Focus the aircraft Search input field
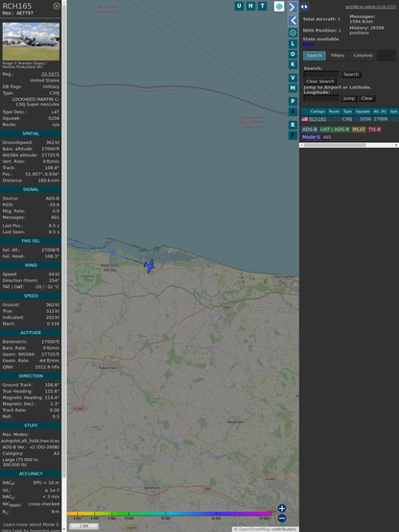 [x=321, y=74]
